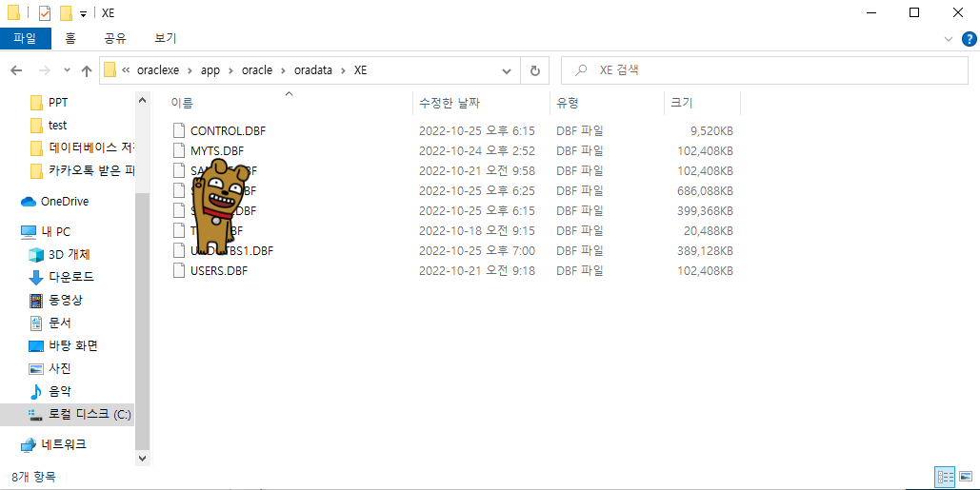Open 사진 in the navigation pane

coord(59,369)
